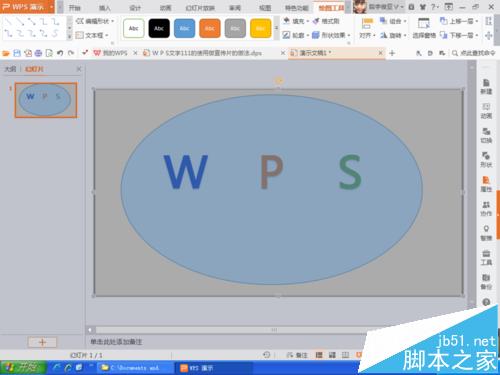Toggle 备注 notes in status bar
Viewport: 500px width, 375px height.
coord(297,355)
